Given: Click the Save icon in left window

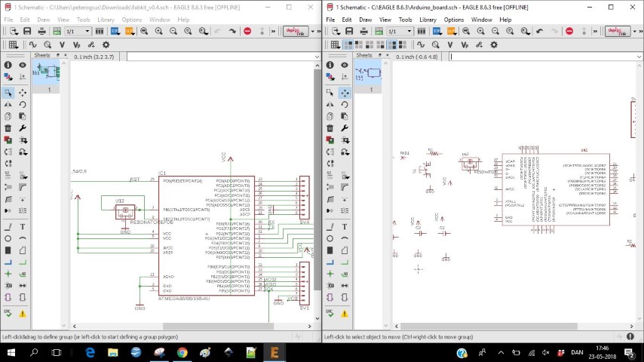Looking at the screenshot, I should pyautogui.click(x=27, y=32).
